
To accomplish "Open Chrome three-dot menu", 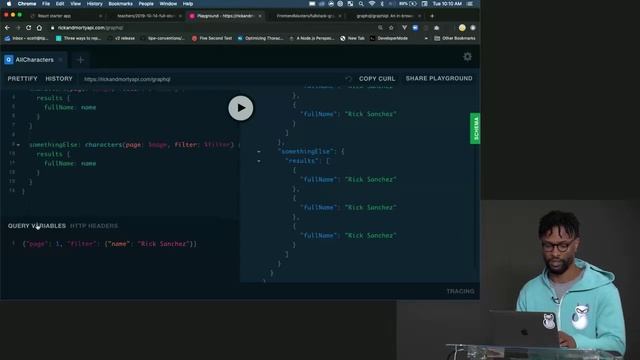I will click(x=473, y=28).
